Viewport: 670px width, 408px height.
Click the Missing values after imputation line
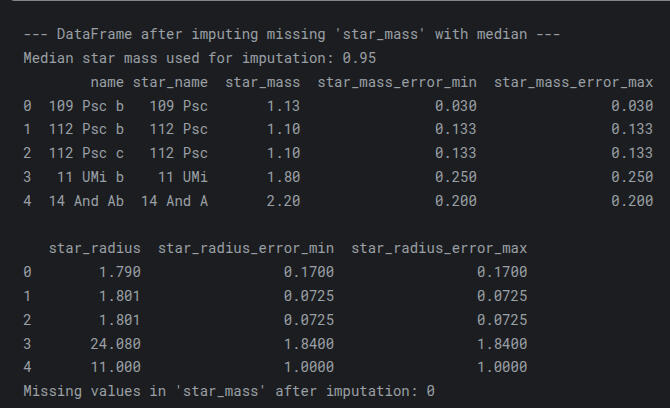229,390
